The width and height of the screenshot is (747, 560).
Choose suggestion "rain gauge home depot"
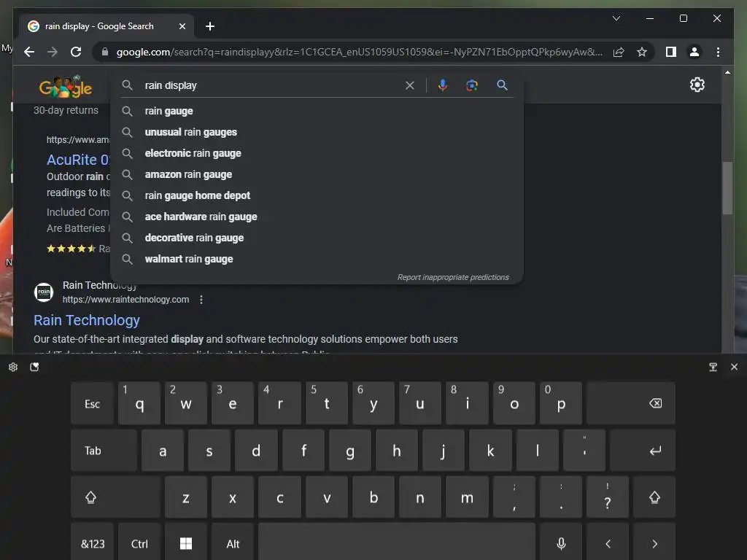(317, 195)
